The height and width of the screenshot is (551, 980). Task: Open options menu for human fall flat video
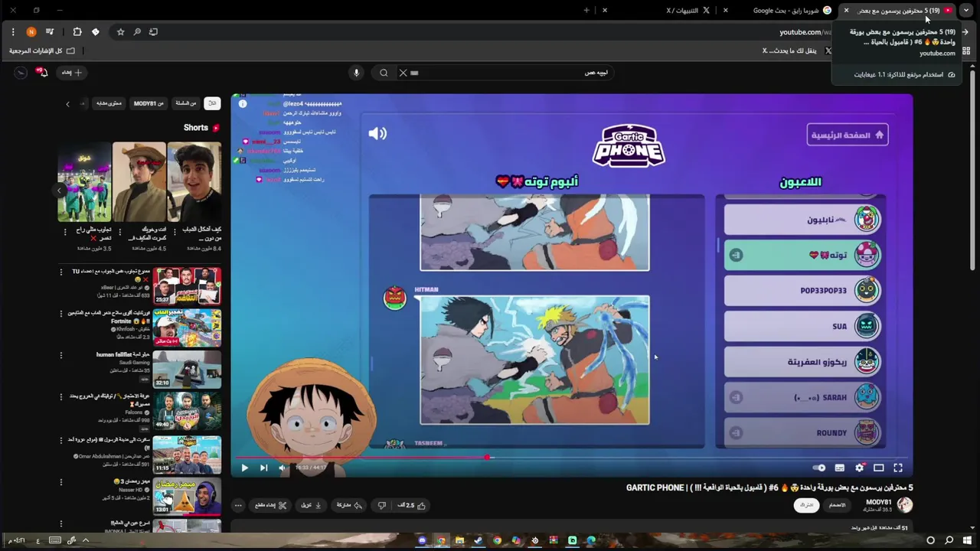[x=61, y=355]
